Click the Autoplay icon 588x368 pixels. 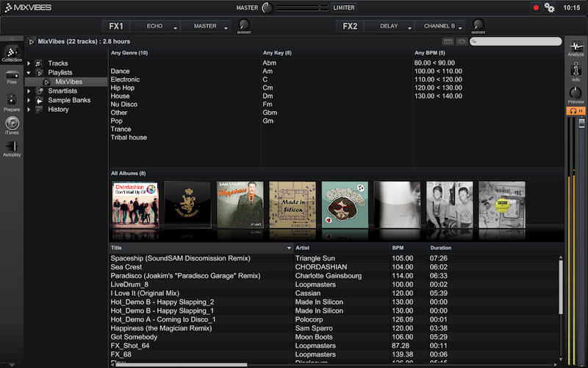(x=11, y=149)
